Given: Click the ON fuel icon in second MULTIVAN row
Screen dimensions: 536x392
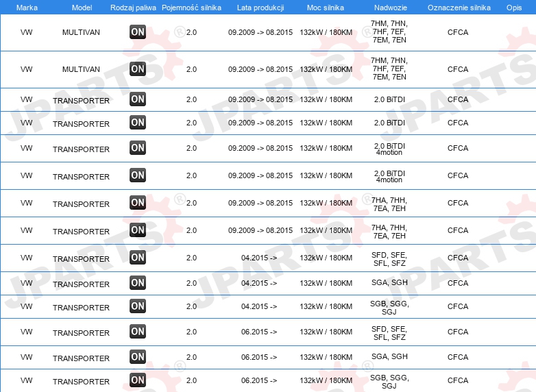Looking at the screenshot, I should pyautogui.click(x=138, y=69).
